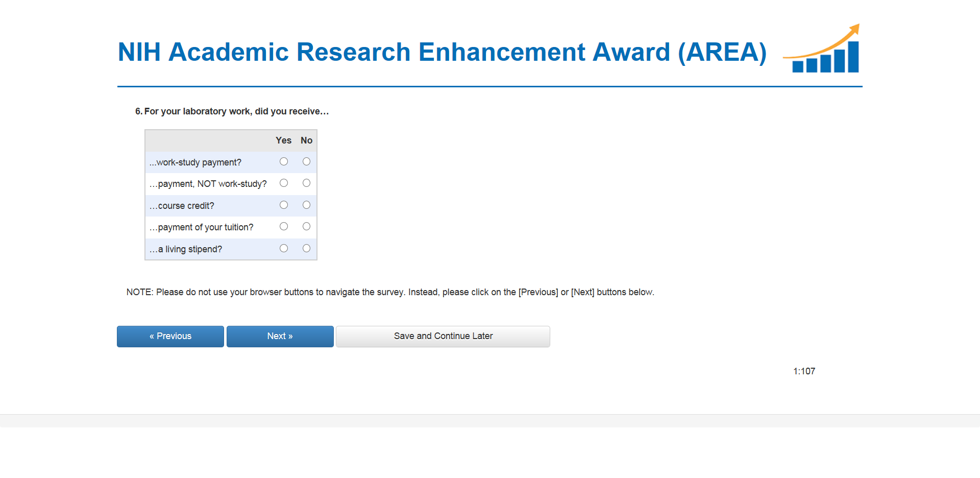Choose No for payment, NOT work-study
Screen dimensions: 980x478
[x=306, y=183]
